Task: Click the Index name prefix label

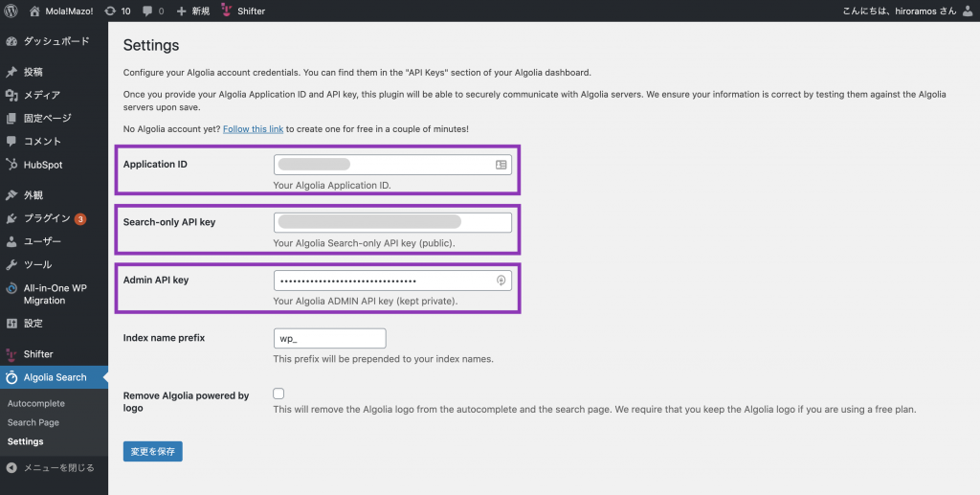Action: click(x=164, y=337)
